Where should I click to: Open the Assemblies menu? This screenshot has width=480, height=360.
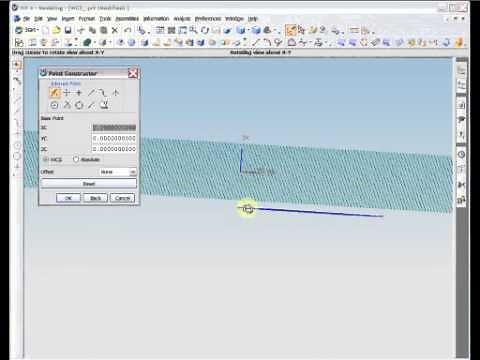[127, 19]
